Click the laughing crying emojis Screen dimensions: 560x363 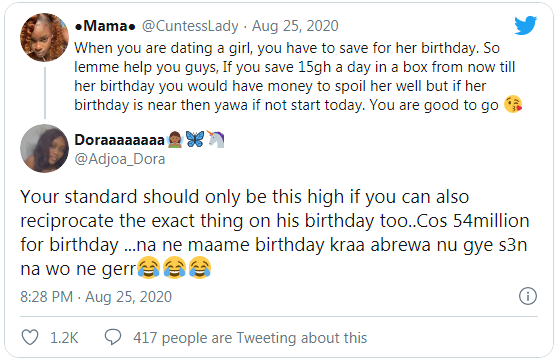(x=174, y=268)
